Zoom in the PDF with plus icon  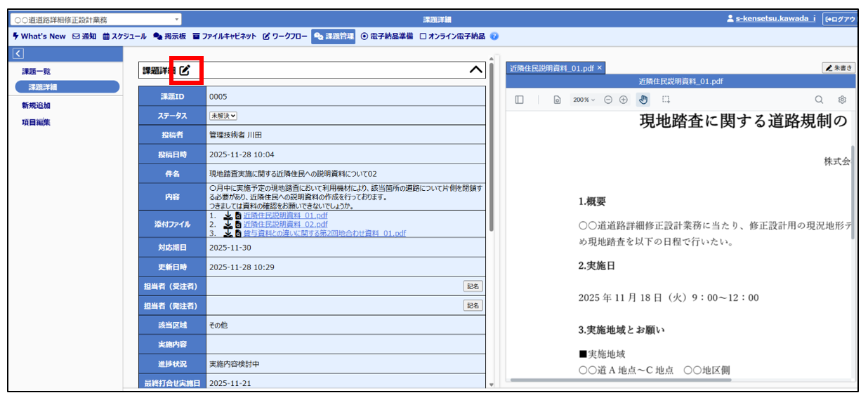pos(623,100)
